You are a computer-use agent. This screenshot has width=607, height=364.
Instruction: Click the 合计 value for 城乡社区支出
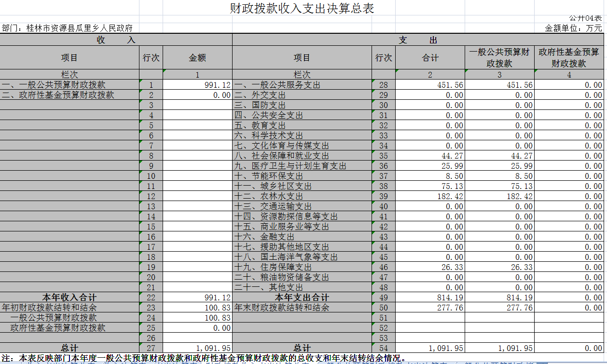click(x=430, y=187)
